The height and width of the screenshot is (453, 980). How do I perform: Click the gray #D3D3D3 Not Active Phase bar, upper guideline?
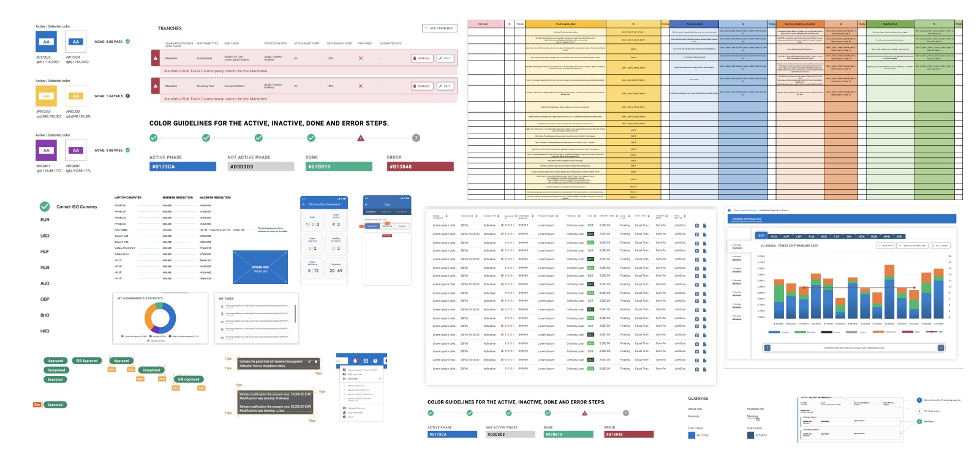point(261,167)
